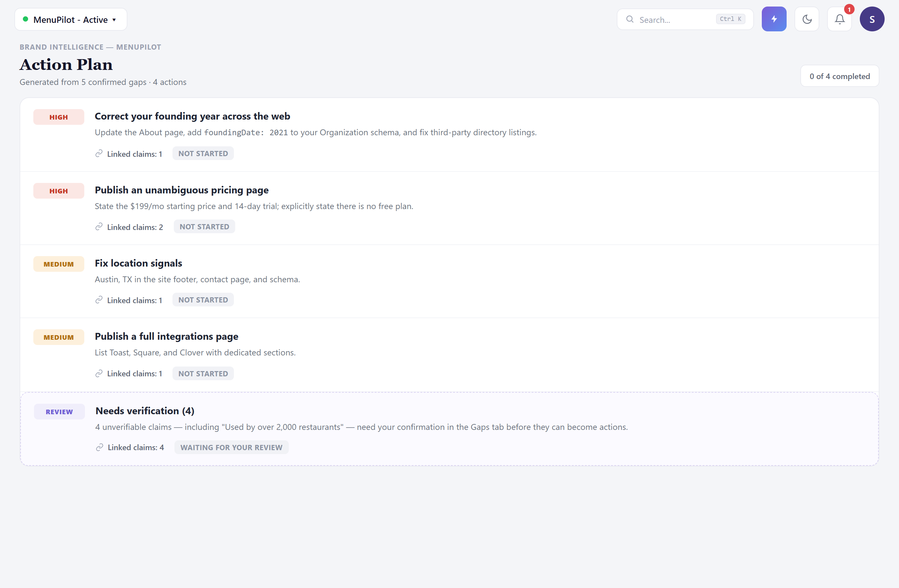Viewport: 899px width, 588px height.
Task: Focus the Search input field
Action: 685,19
